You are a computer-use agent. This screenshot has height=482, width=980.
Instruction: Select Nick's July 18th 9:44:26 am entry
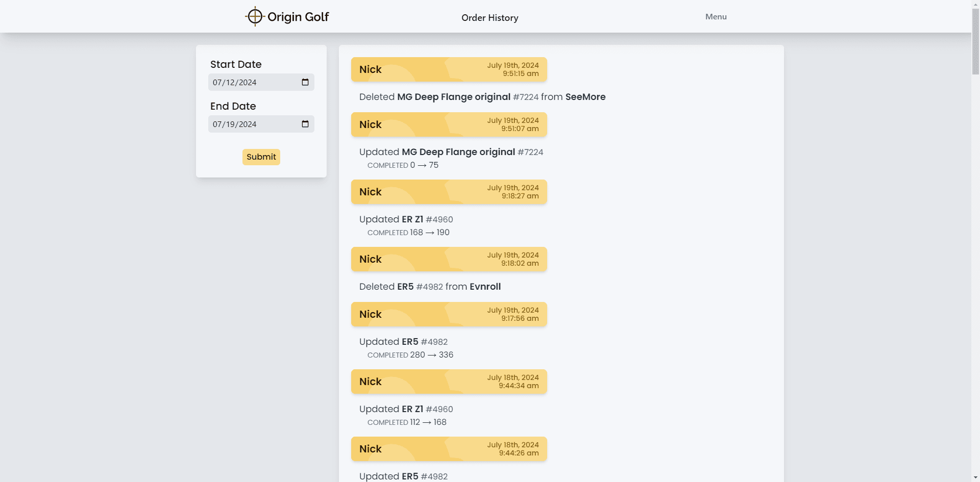pos(449,449)
